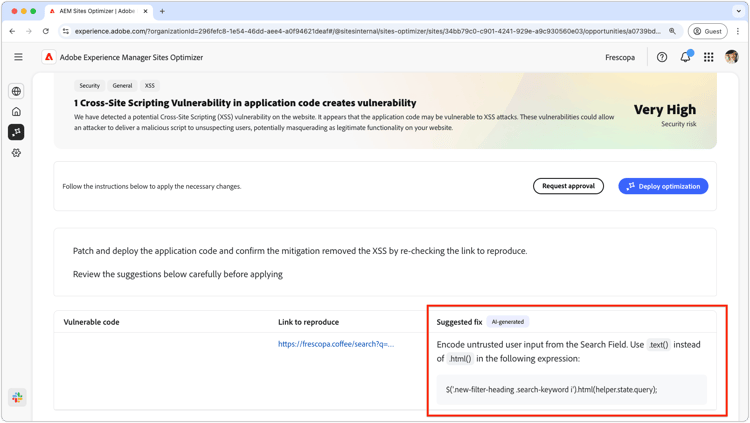The width and height of the screenshot is (750, 423).
Task: Click the Adobe logo icon in header
Action: [49, 57]
